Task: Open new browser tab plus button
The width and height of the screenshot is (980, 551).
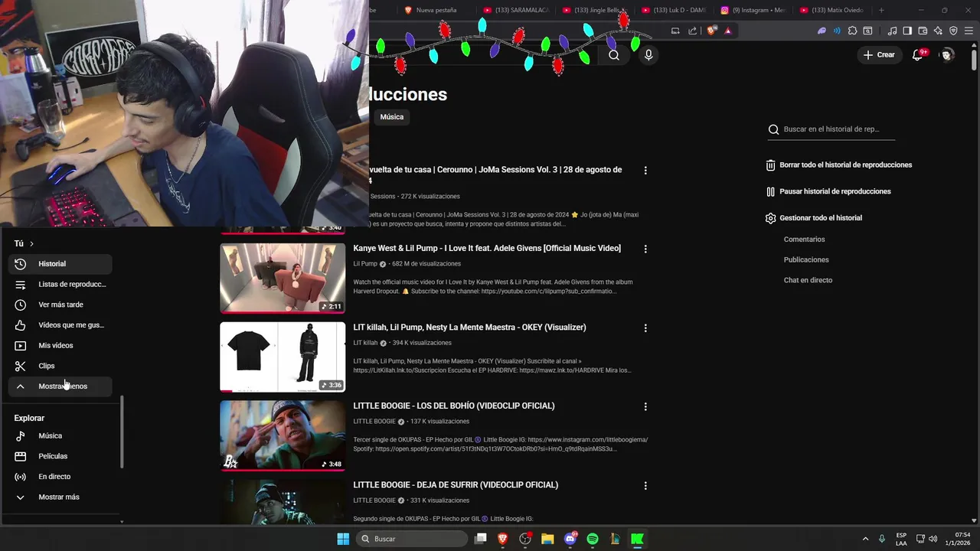Action: pos(881,10)
